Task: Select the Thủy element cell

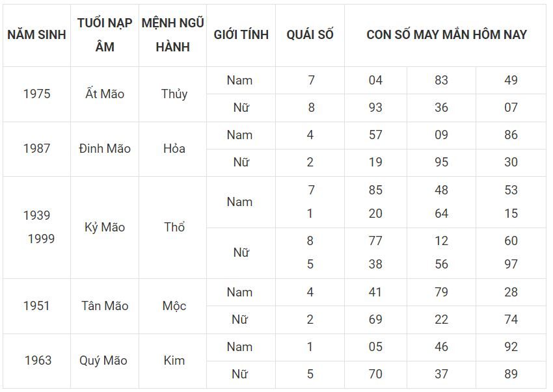Action: pos(174,94)
